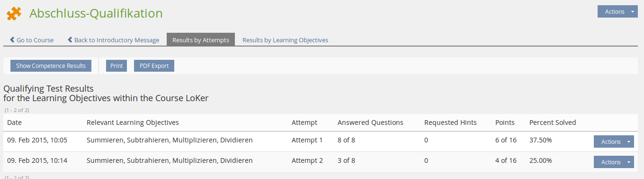Click the orange puzzle piece test icon
The width and height of the screenshot is (644, 179).
pyautogui.click(x=14, y=13)
